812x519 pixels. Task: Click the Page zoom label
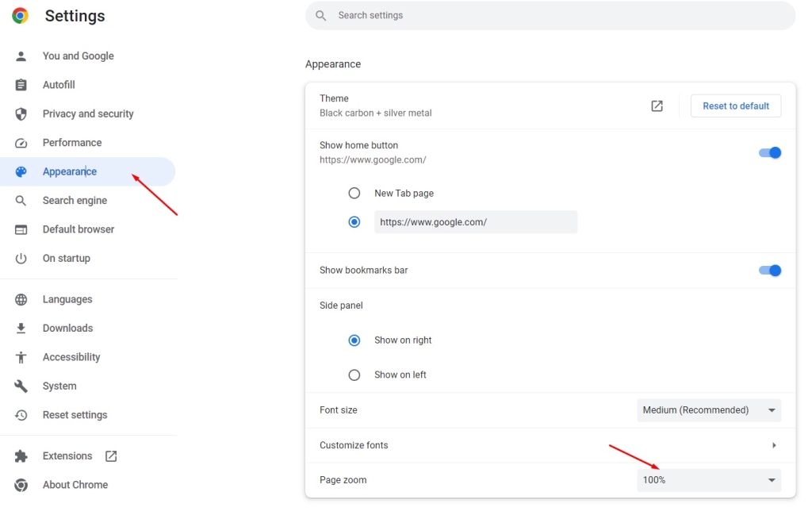(x=343, y=480)
